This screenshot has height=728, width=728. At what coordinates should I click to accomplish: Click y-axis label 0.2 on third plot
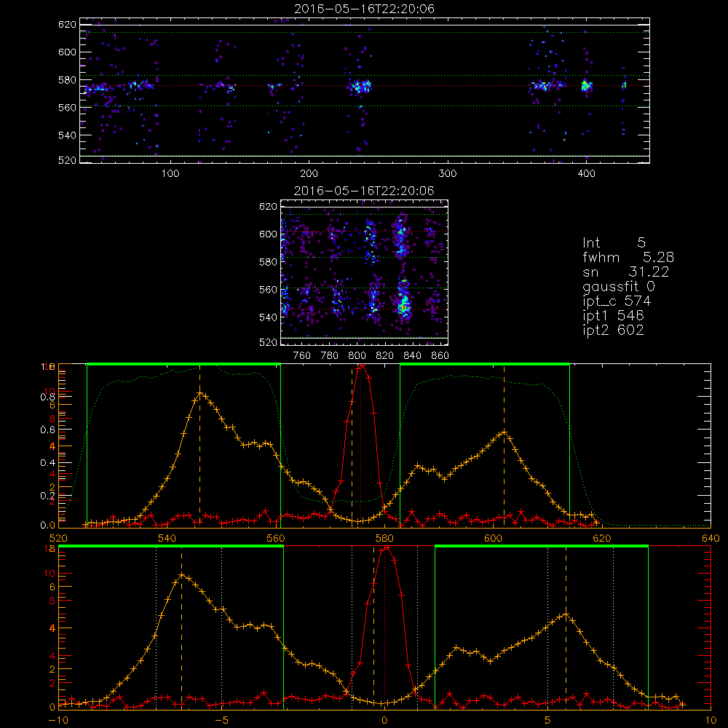pos(48,496)
